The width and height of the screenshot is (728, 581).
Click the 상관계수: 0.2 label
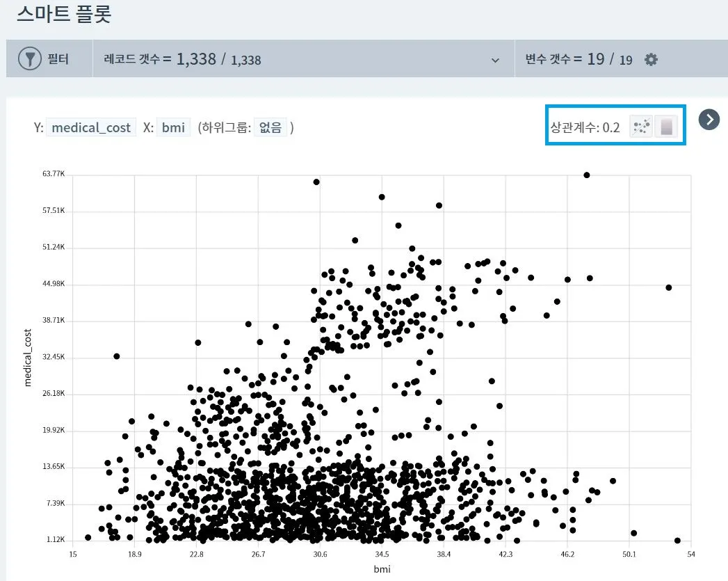pyautogui.click(x=585, y=127)
